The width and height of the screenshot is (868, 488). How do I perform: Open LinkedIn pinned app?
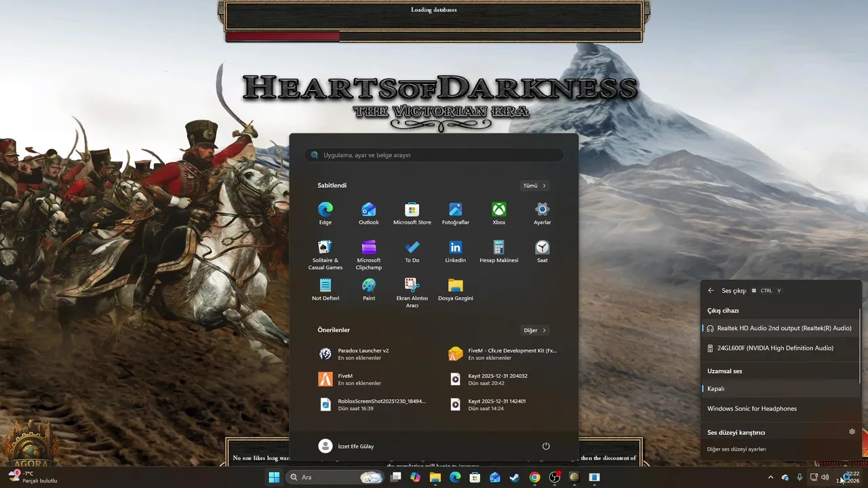(x=456, y=251)
